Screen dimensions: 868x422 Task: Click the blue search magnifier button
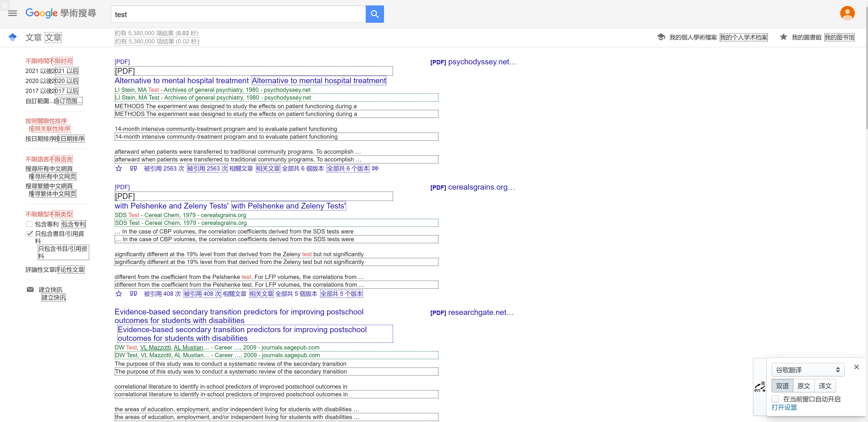pyautogui.click(x=374, y=14)
